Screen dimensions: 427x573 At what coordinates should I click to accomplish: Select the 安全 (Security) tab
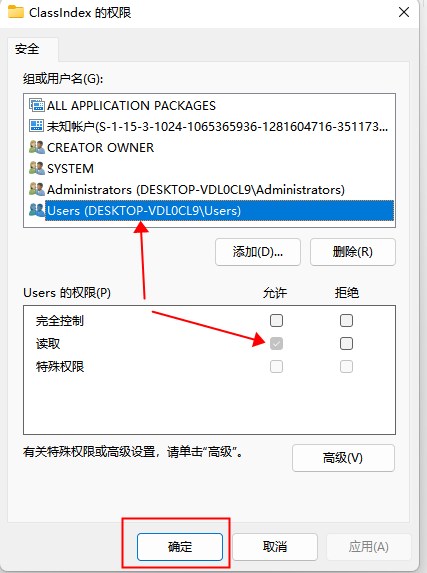pyautogui.click(x=27, y=49)
